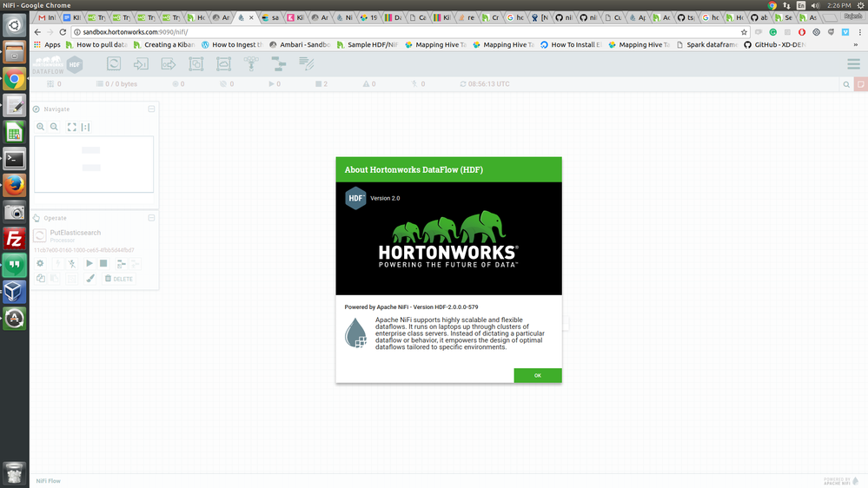Viewport: 868px width, 488px height.
Task: Switch to the tab labeled 19
Action: pos(368,17)
